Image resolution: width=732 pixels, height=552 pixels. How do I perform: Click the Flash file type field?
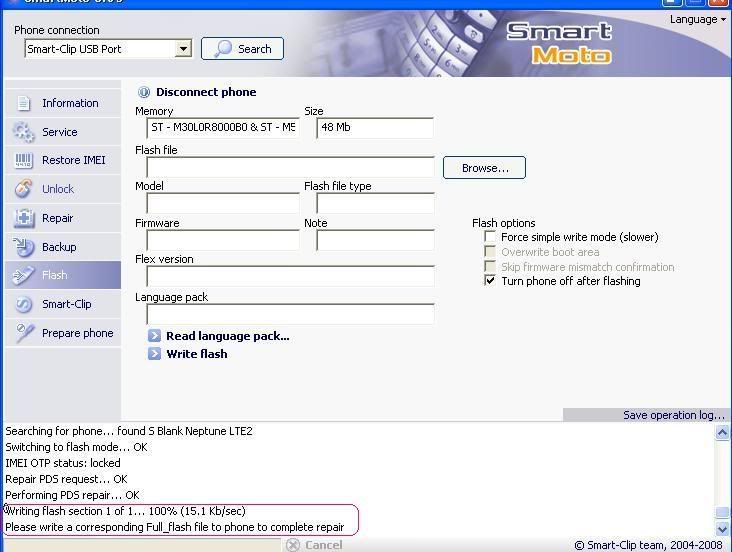tap(375, 203)
